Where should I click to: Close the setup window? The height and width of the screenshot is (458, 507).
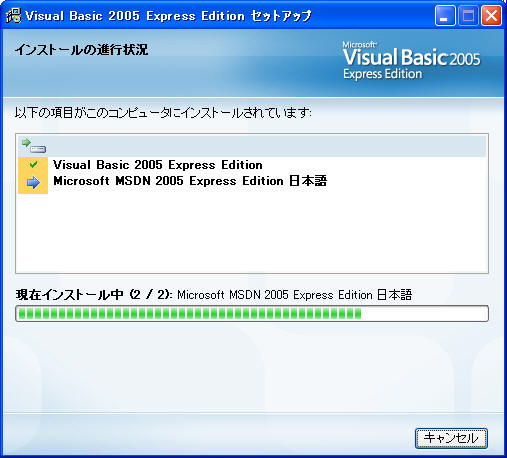[x=491, y=16]
